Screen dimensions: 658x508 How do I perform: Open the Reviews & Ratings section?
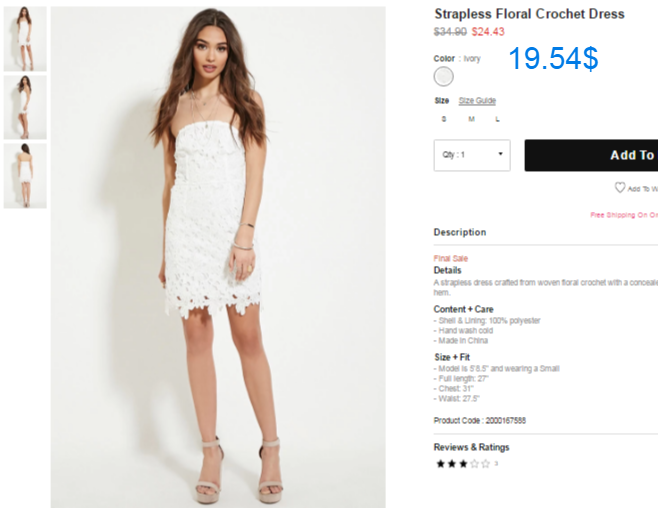tap(471, 447)
